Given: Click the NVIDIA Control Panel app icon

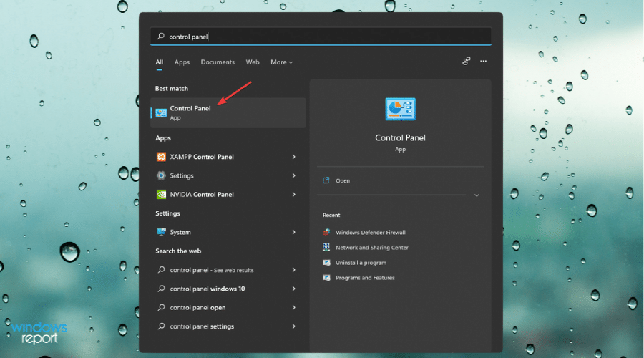Looking at the screenshot, I should 161,195.
